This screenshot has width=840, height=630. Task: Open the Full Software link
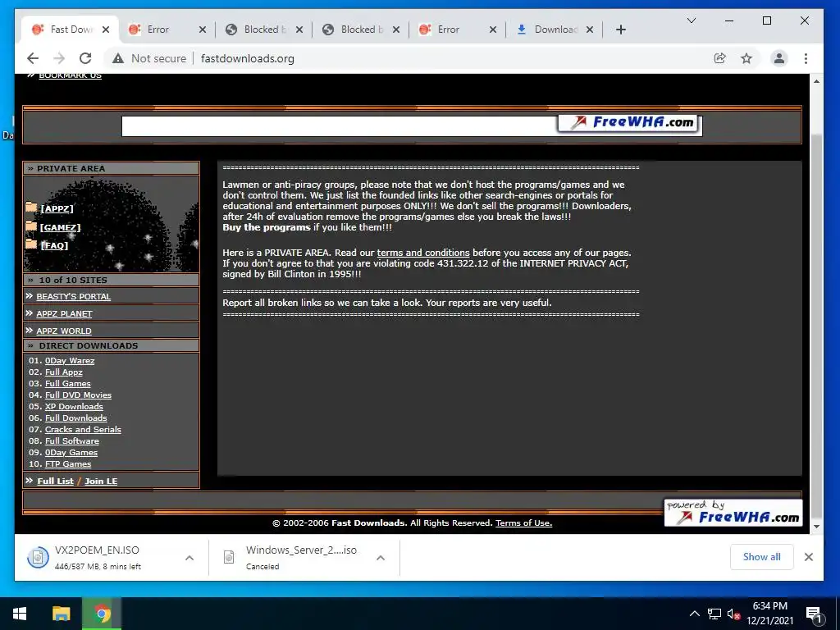pyautogui.click(x=72, y=441)
